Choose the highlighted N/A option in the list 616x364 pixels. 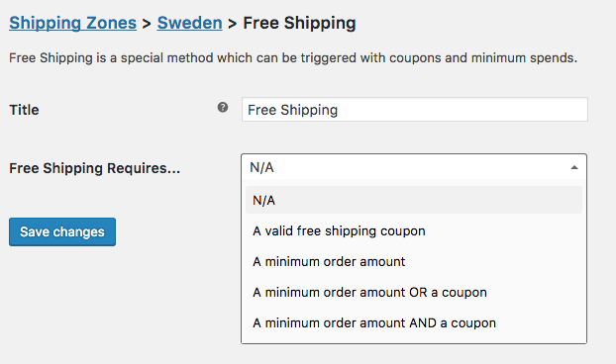coord(414,200)
